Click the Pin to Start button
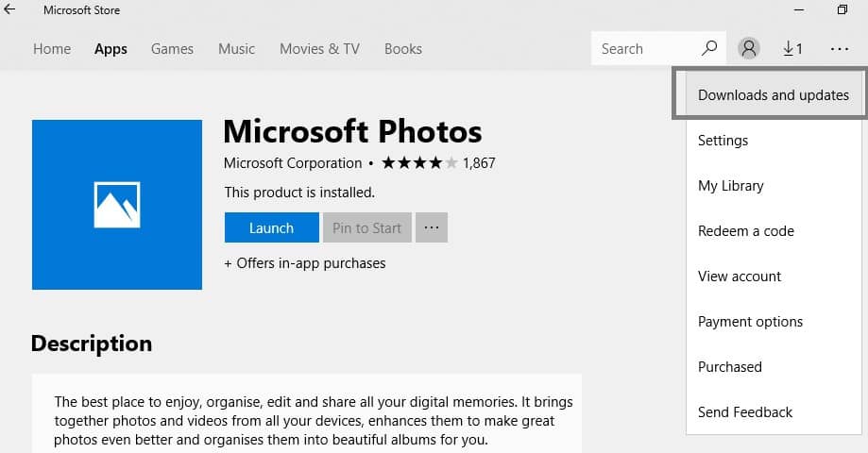Screen dimensions: 868x453 coord(367,227)
